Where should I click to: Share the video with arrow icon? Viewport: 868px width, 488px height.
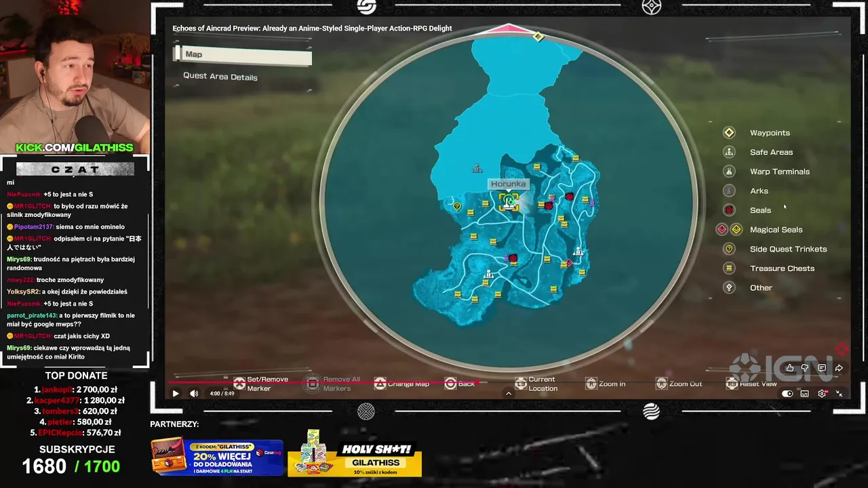(839, 368)
